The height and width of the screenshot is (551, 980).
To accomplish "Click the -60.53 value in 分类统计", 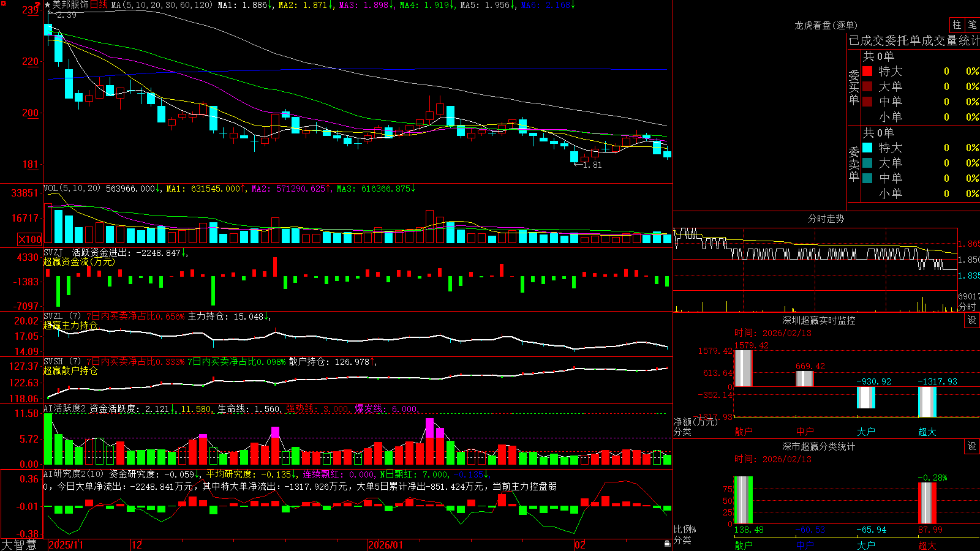I will [x=810, y=530].
